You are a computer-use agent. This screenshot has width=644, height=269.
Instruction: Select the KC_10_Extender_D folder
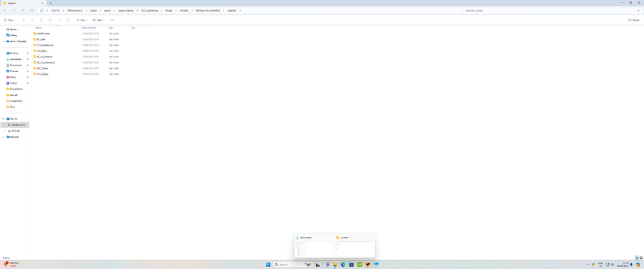[44, 62]
